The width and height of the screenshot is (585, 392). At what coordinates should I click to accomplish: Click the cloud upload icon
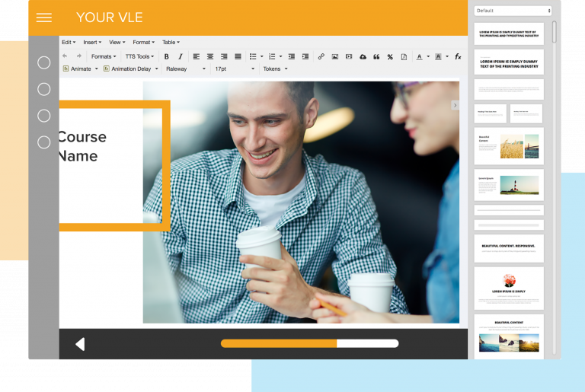363,56
